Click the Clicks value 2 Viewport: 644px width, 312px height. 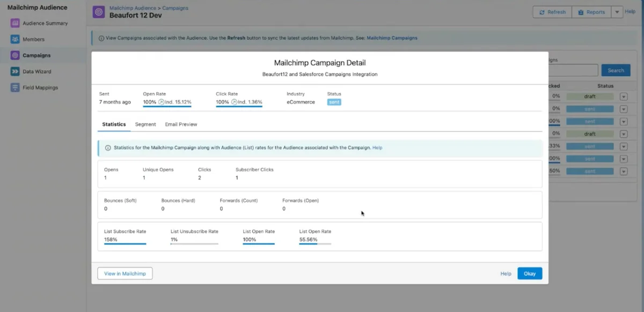click(x=200, y=177)
